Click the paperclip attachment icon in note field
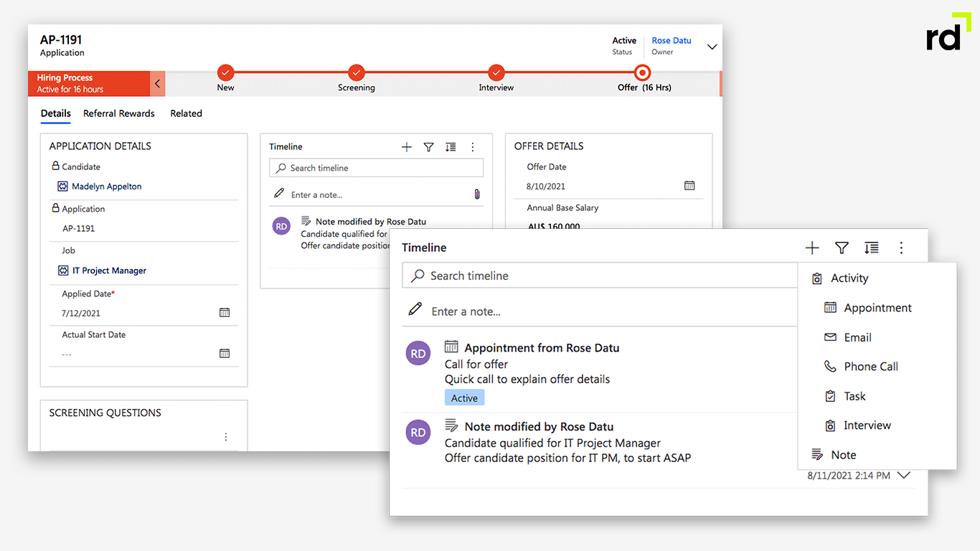The image size is (980, 551). coord(477,194)
